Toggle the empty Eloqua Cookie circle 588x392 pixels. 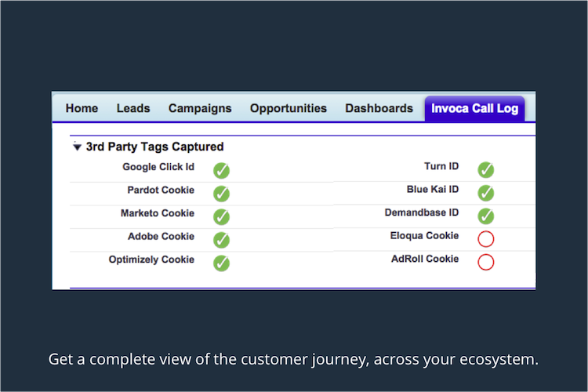pyautogui.click(x=486, y=239)
